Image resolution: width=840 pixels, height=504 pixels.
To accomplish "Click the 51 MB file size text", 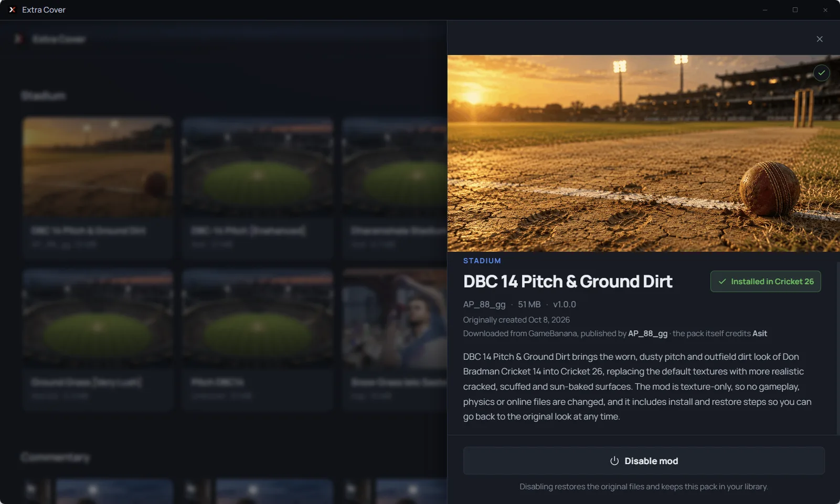I will (x=529, y=305).
